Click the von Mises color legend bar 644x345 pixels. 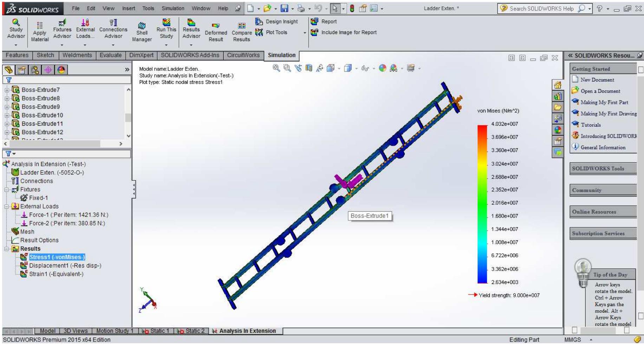482,204
